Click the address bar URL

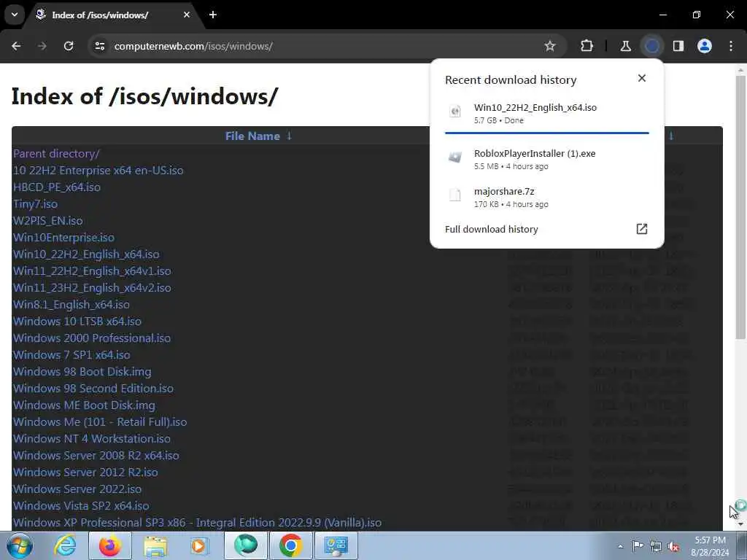coord(193,46)
